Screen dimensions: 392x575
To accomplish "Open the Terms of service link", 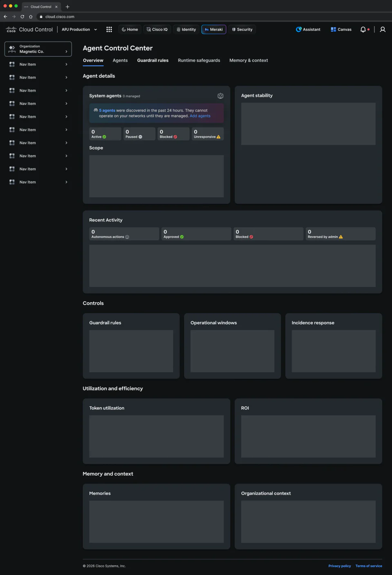I will pos(369,566).
